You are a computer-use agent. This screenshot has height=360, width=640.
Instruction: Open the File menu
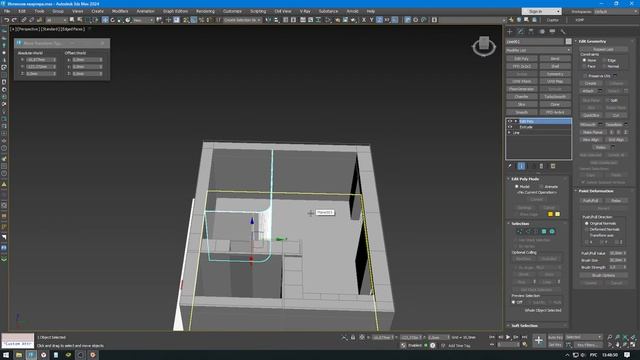click(x=7, y=11)
